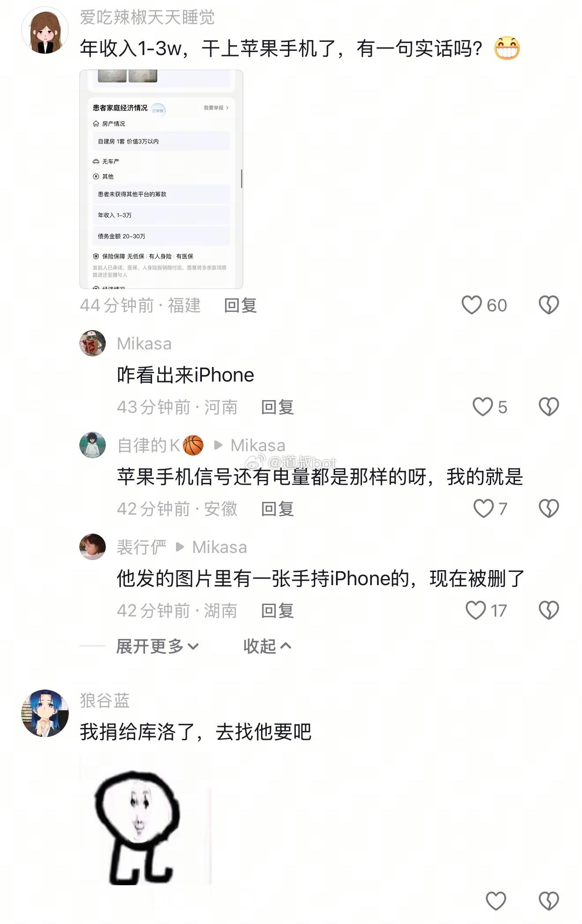The width and height of the screenshot is (582, 924).
Task: Open the Mikasa mention in 自律的K's reply
Action: click(x=258, y=445)
